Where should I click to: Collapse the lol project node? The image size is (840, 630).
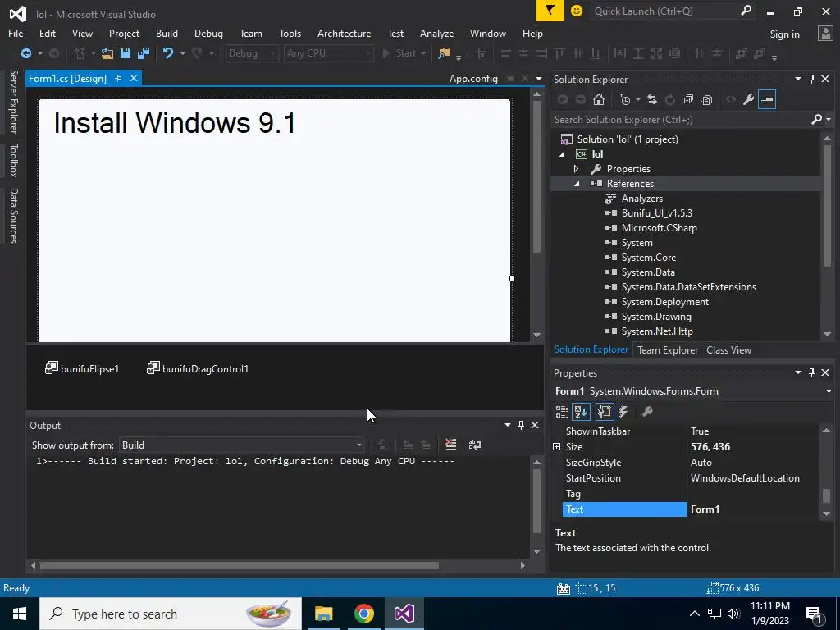tap(562, 154)
